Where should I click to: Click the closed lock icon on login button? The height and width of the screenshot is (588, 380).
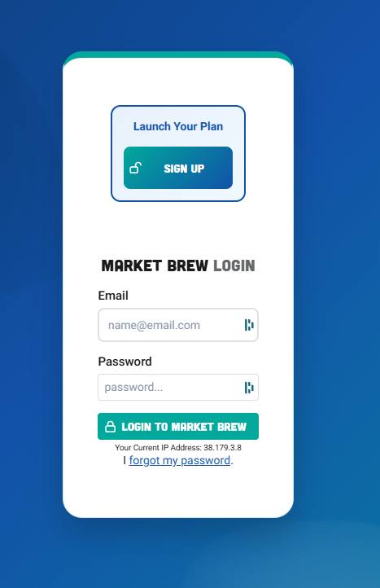coord(110,427)
